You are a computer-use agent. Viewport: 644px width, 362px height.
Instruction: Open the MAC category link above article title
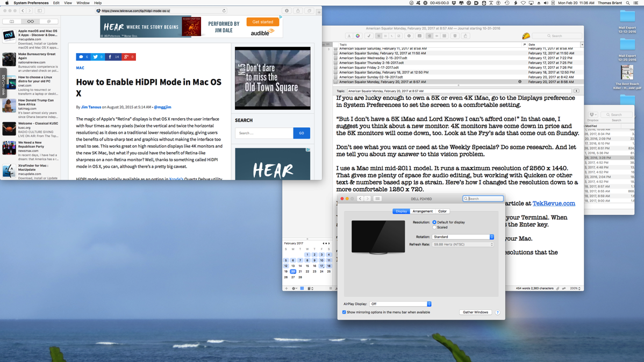(x=80, y=68)
